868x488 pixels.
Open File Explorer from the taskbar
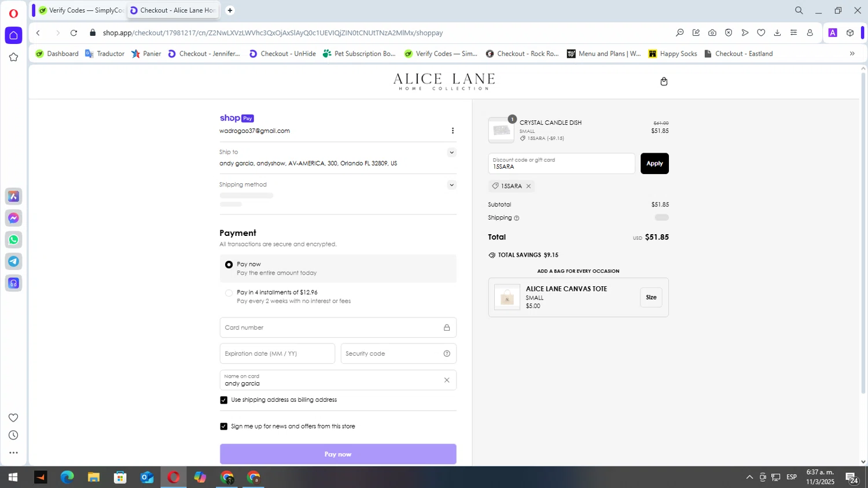(x=94, y=477)
